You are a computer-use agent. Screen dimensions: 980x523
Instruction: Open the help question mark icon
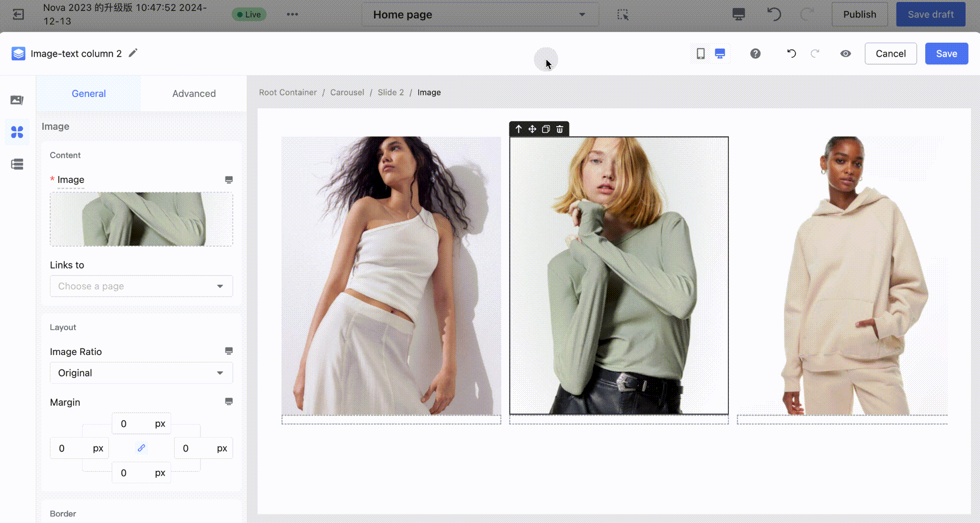pyautogui.click(x=755, y=54)
